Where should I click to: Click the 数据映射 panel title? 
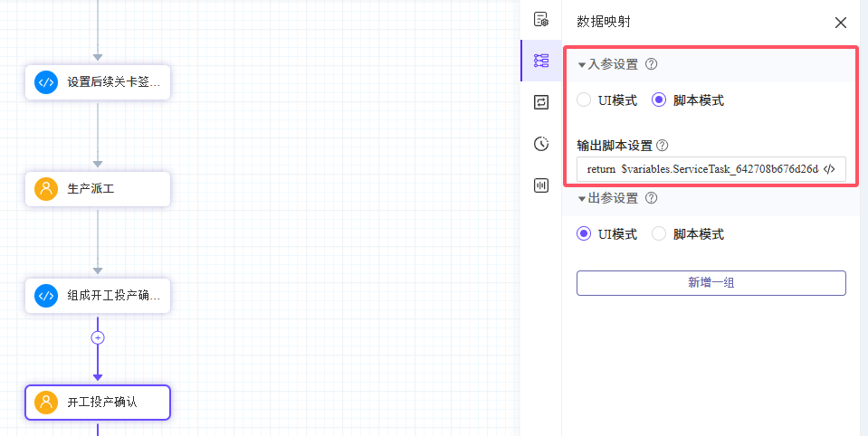(x=604, y=22)
